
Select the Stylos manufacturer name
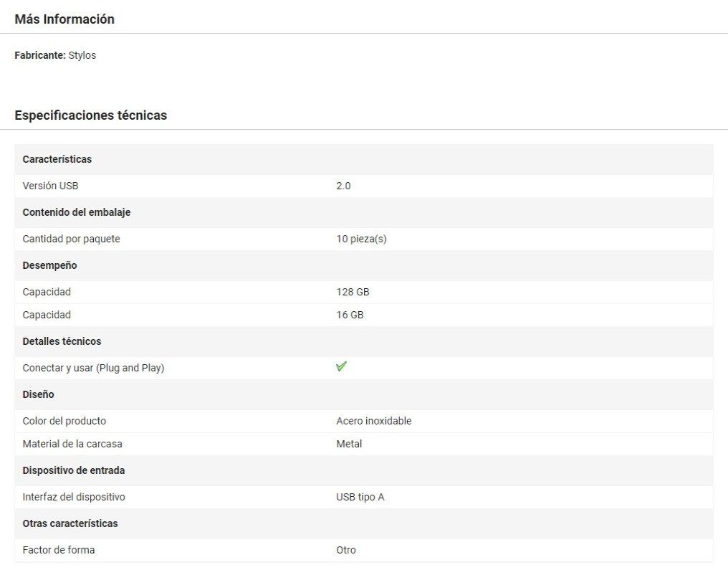[82, 55]
